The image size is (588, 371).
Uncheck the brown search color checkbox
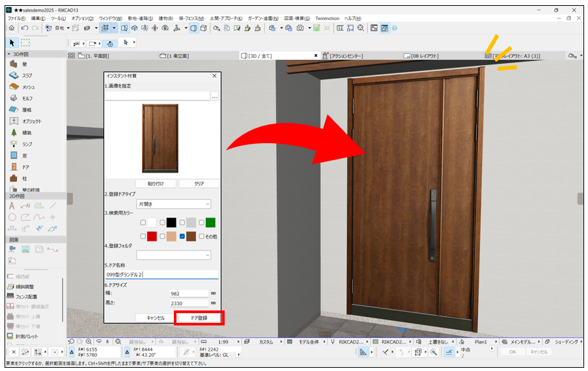tap(182, 236)
